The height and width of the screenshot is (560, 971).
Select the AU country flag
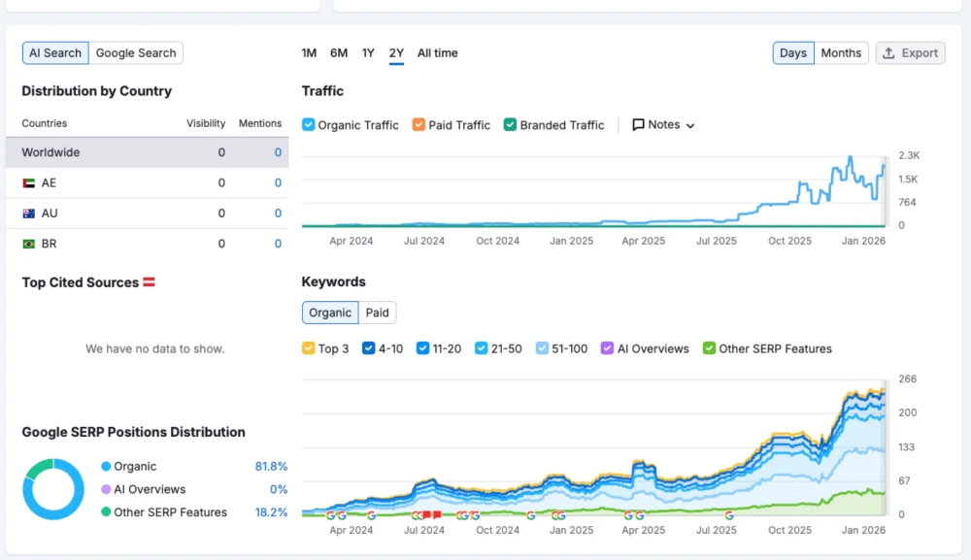pyautogui.click(x=28, y=213)
